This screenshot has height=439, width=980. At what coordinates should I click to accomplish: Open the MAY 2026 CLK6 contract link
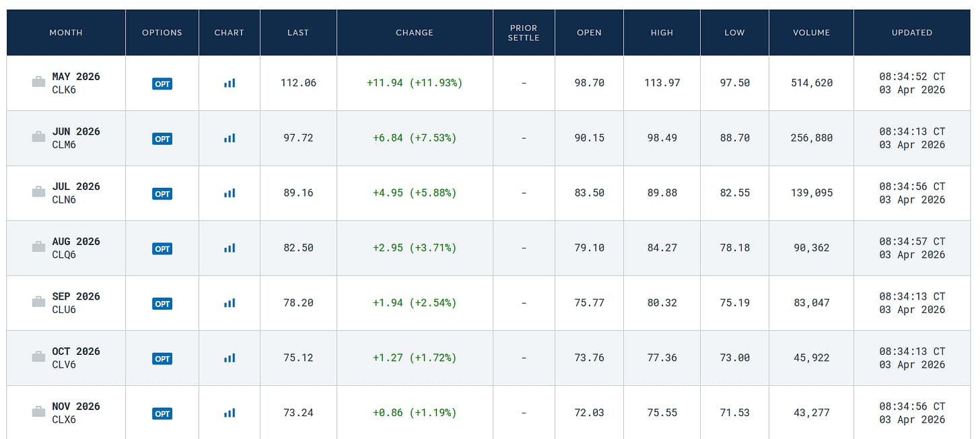pos(76,83)
